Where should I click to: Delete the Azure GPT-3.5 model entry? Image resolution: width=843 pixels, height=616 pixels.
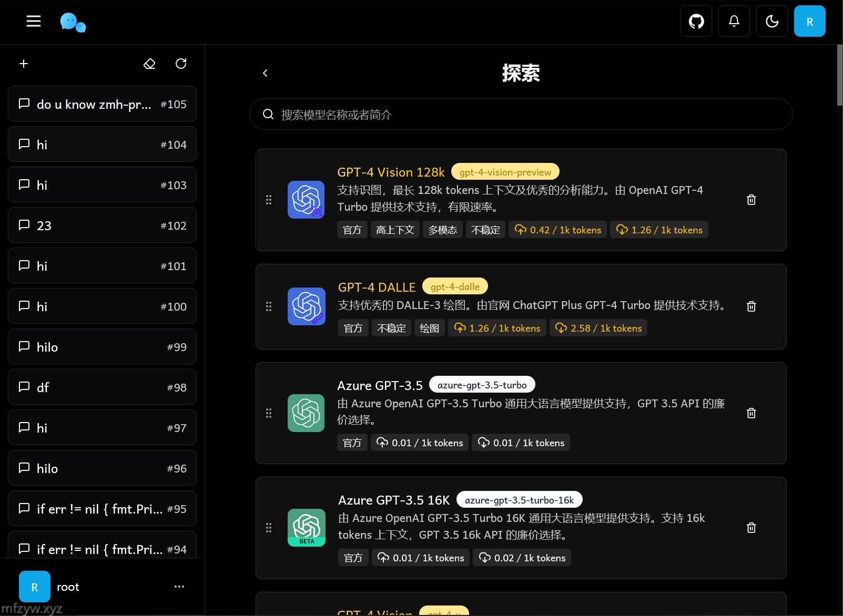(x=751, y=413)
